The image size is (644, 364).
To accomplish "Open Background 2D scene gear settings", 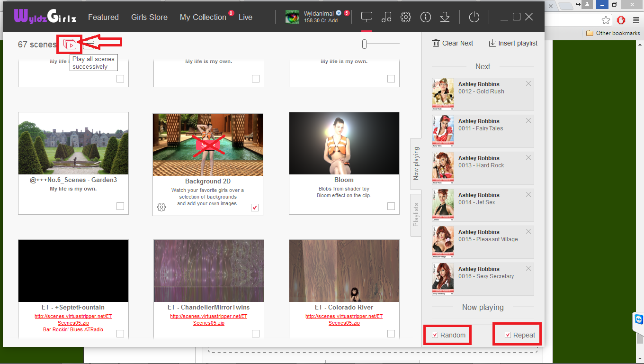I will click(x=161, y=207).
